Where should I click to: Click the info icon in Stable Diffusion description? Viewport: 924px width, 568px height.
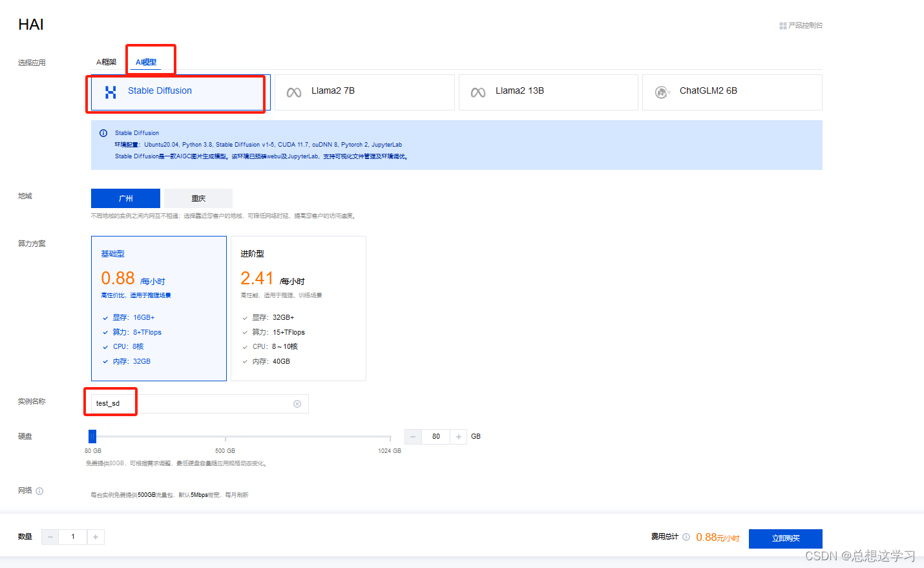tap(103, 133)
